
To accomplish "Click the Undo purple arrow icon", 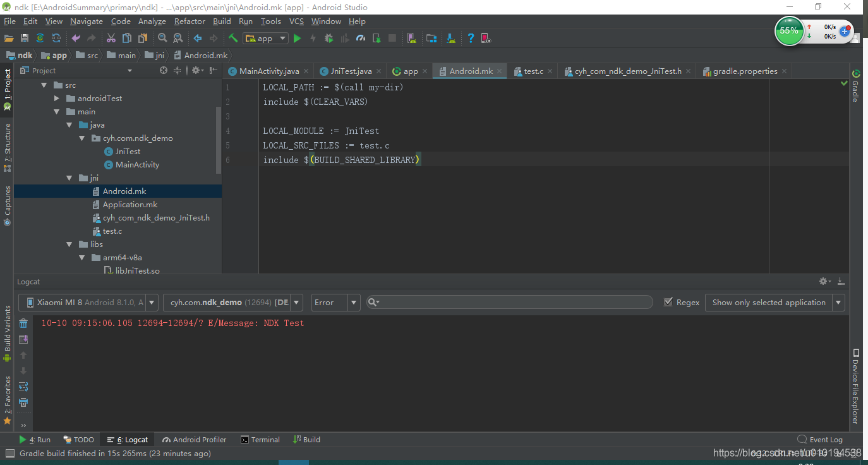I will point(76,38).
